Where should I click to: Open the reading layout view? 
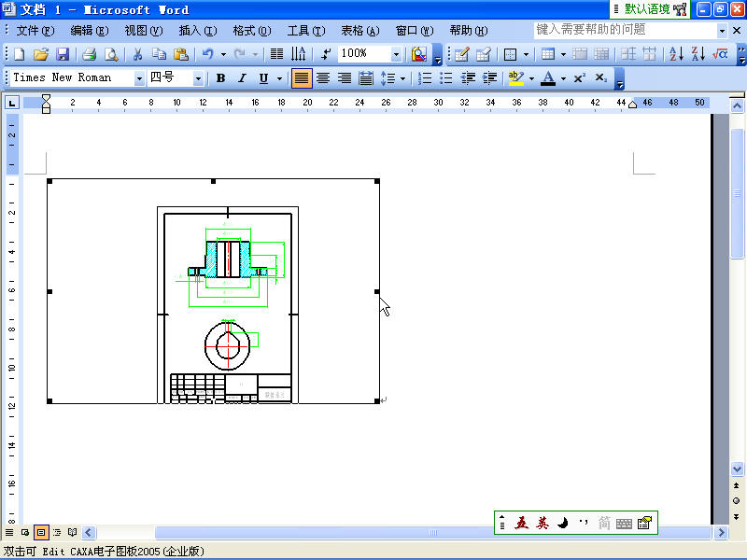tap(73, 532)
